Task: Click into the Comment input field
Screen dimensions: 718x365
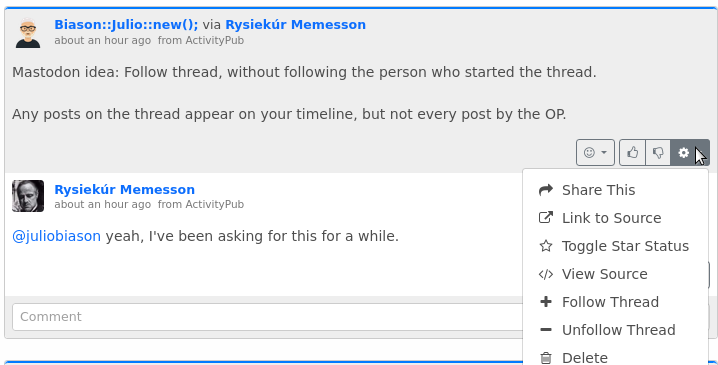Action: tap(267, 316)
